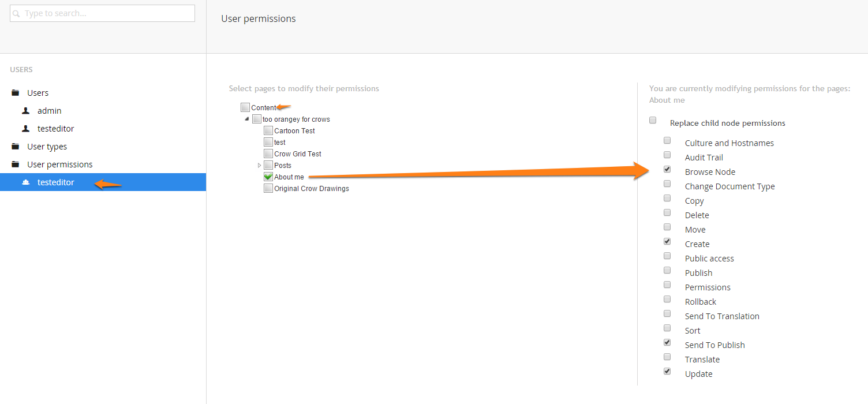868x404 pixels.
Task: Click the User types folder icon
Action: [16, 147]
